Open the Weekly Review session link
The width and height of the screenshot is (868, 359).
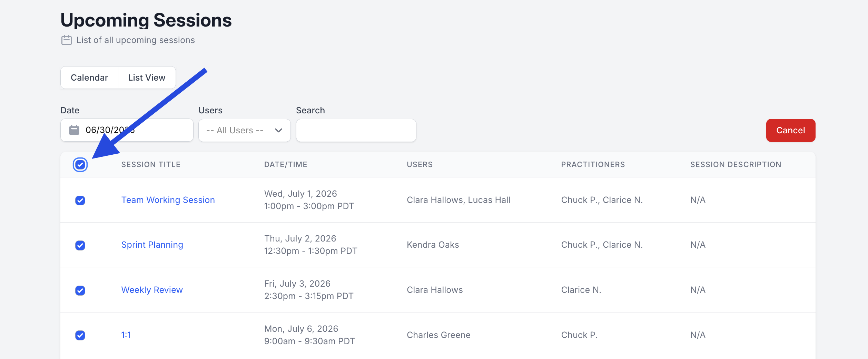tap(152, 290)
